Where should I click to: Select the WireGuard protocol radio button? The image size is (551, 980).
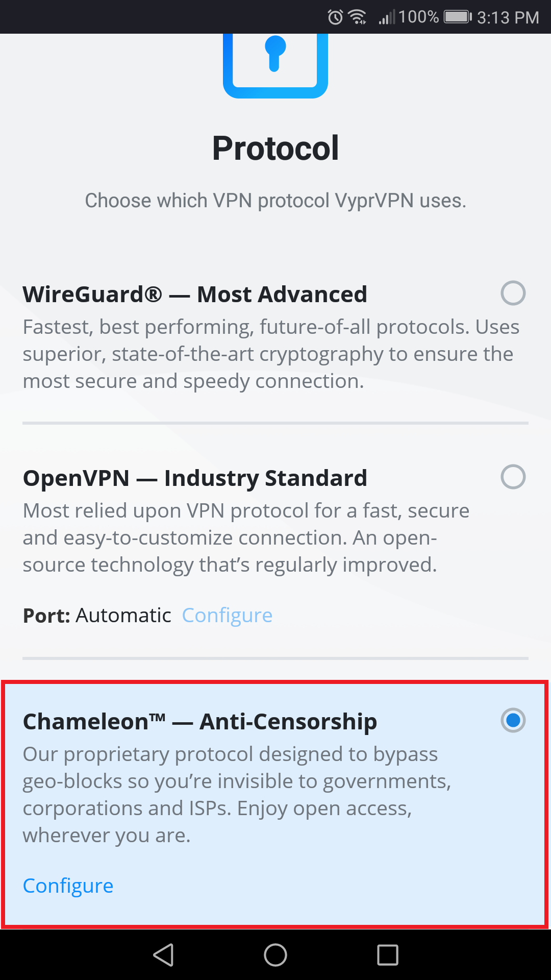pos(513,292)
